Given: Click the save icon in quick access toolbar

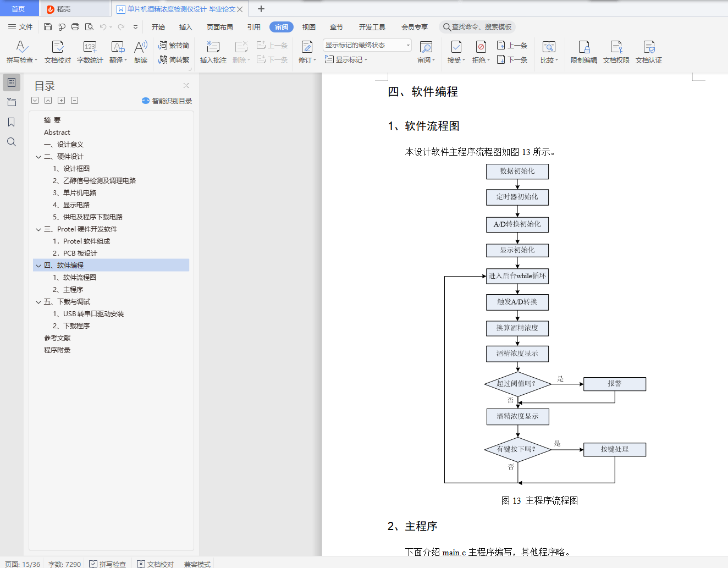Looking at the screenshot, I should 48,27.
